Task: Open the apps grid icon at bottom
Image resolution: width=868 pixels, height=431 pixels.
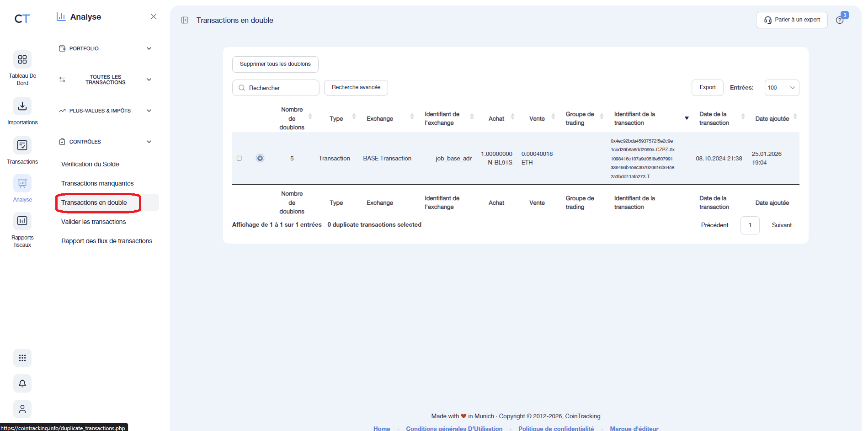Action: [x=22, y=358]
